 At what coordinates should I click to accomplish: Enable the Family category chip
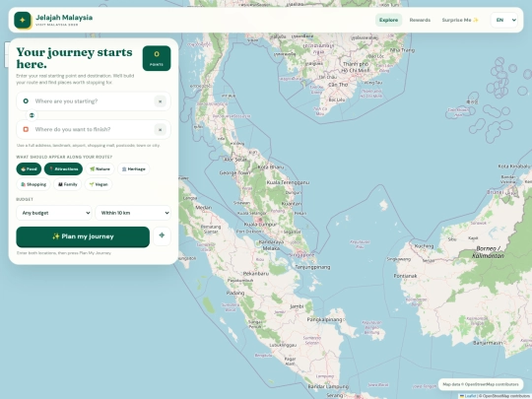[68, 184]
